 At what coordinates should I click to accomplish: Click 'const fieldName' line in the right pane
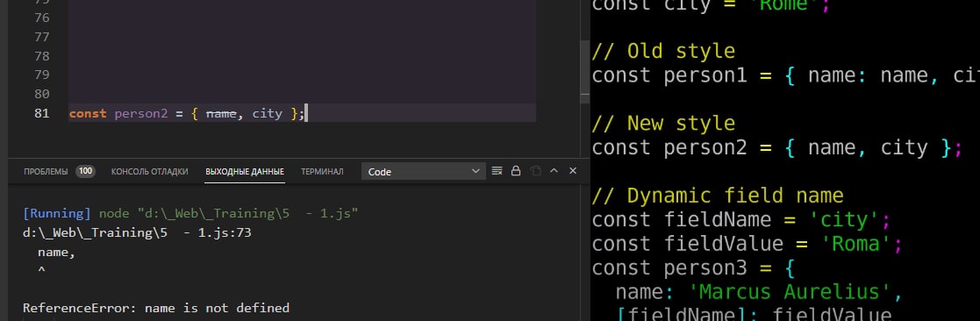(x=741, y=220)
